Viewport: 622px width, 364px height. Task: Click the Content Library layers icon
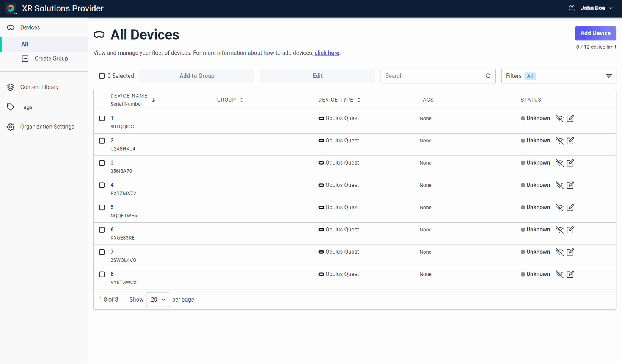[11, 87]
